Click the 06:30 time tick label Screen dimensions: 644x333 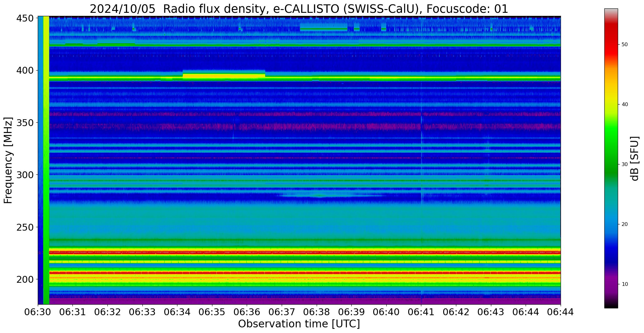tap(38, 312)
